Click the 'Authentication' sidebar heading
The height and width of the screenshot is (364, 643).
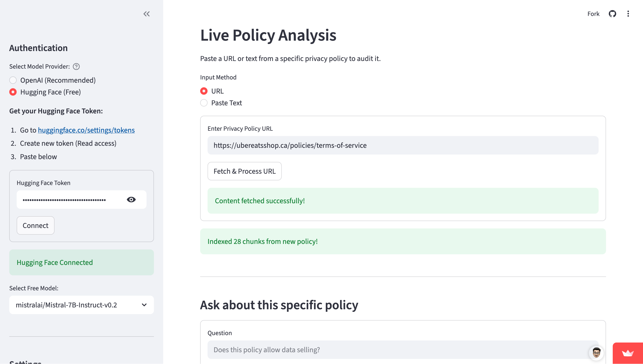click(38, 48)
